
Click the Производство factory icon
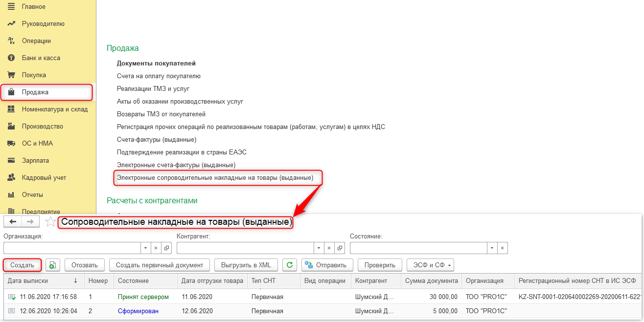[12, 126]
